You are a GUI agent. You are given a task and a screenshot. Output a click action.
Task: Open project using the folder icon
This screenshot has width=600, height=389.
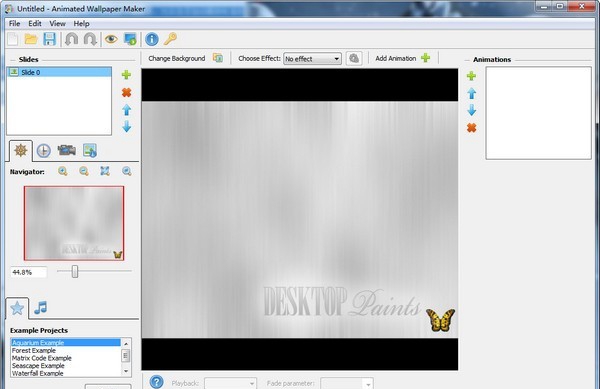(31, 39)
